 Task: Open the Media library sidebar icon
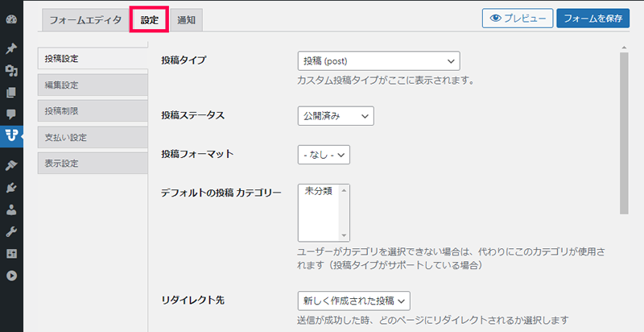pyautogui.click(x=11, y=71)
